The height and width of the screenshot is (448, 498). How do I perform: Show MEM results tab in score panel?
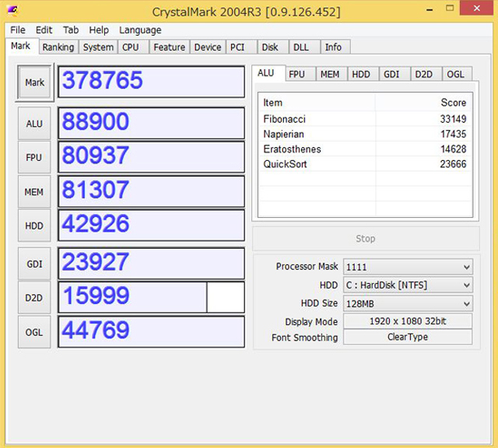click(x=331, y=74)
